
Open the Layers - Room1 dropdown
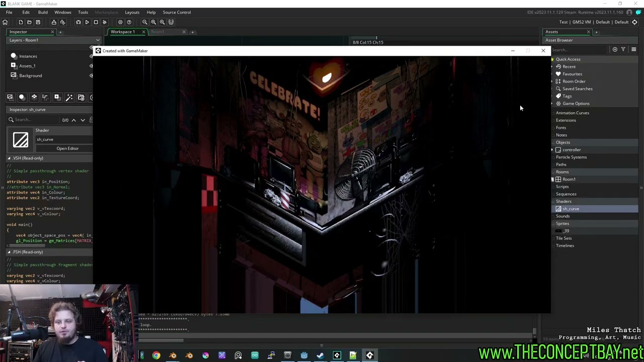[x=98, y=40]
